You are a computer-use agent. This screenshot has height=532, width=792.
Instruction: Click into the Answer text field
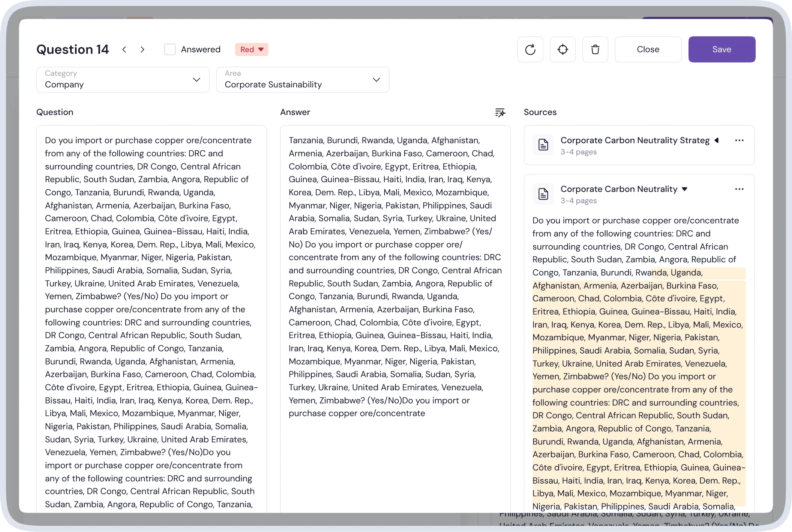click(x=395, y=319)
